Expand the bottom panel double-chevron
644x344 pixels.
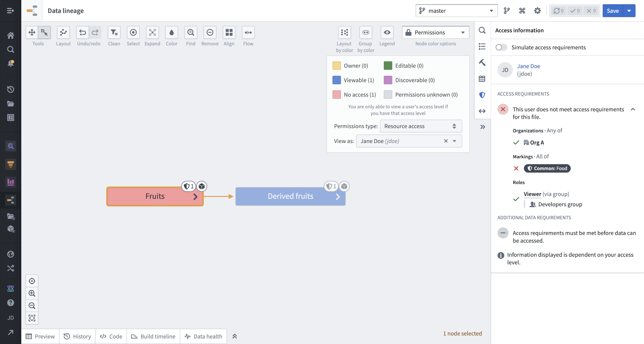point(235,336)
